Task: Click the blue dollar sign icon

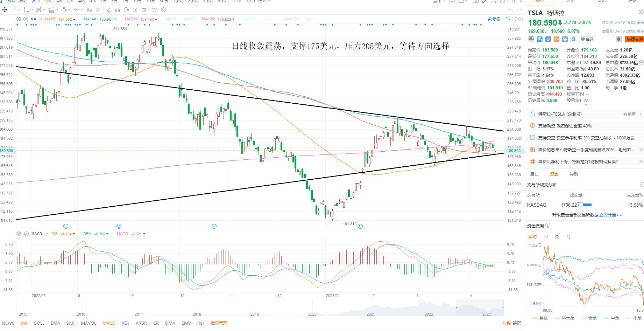Action: click(x=548, y=39)
